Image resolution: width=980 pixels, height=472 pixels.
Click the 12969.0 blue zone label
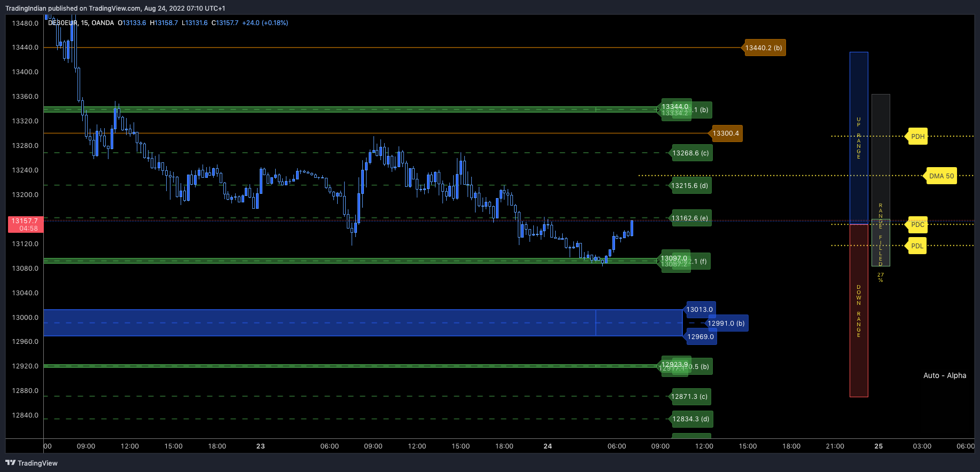point(700,337)
